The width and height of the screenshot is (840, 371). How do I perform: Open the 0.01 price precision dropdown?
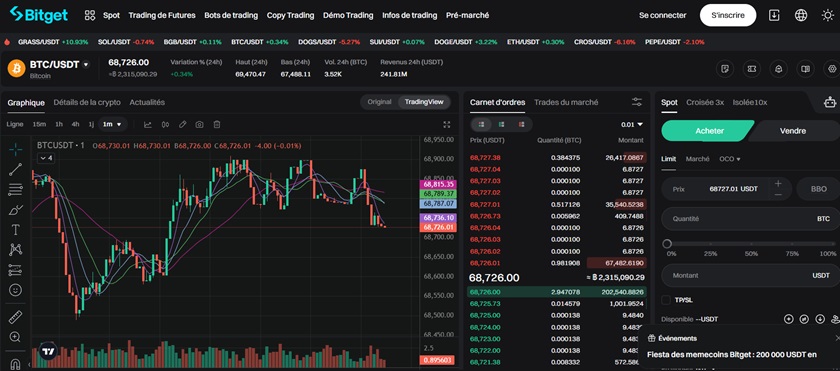point(632,124)
